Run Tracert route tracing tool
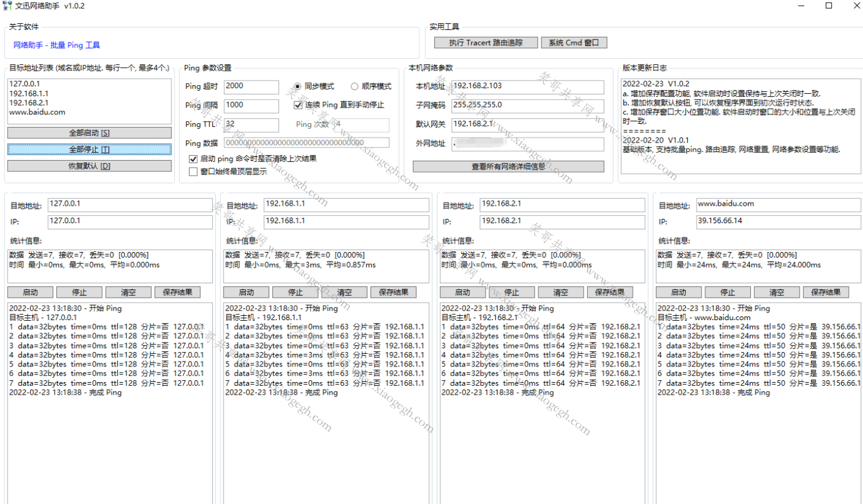Viewport: 863px width, 504px height. pyautogui.click(x=486, y=43)
